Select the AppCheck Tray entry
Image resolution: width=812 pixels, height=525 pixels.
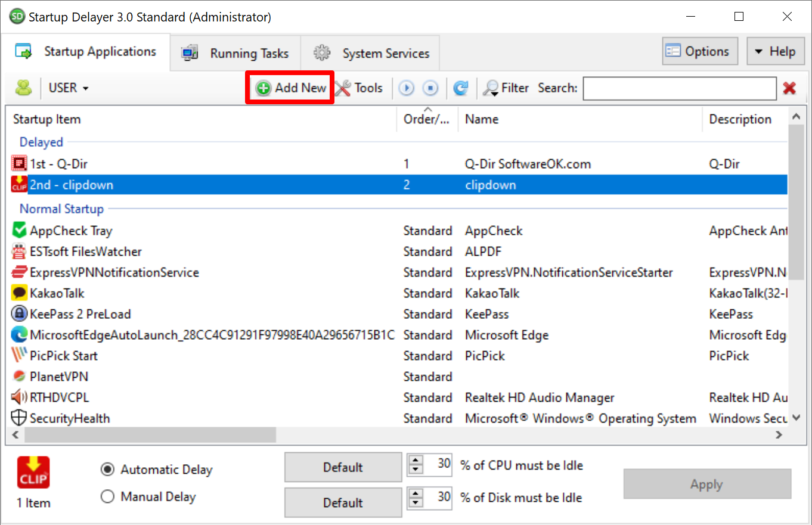[x=71, y=231]
